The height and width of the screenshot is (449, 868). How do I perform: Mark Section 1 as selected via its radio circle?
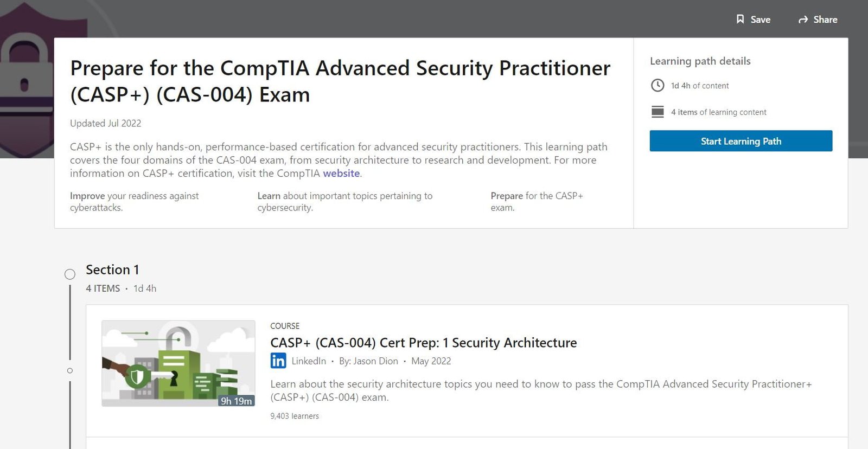click(x=70, y=274)
